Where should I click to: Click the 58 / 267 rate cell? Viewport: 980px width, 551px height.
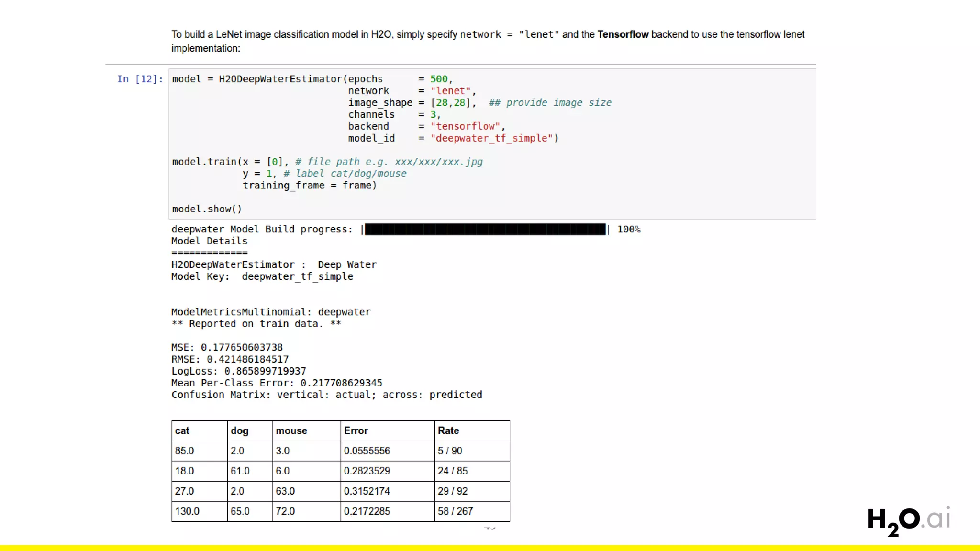455,511
